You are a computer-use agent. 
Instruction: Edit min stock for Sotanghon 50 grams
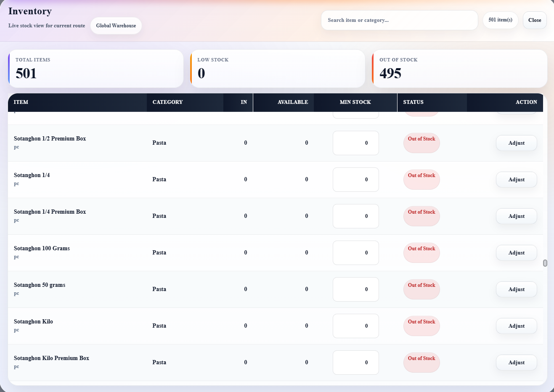point(356,289)
